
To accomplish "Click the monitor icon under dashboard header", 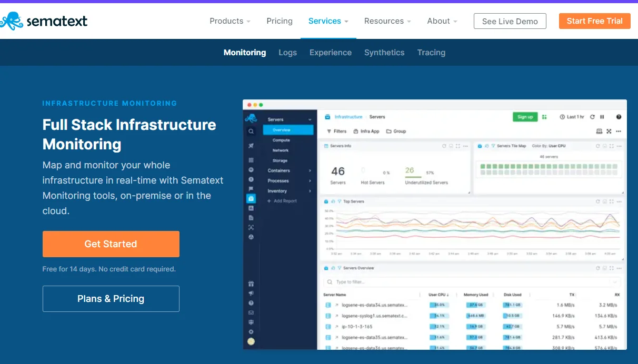I will pyautogui.click(x=599, y=131).
